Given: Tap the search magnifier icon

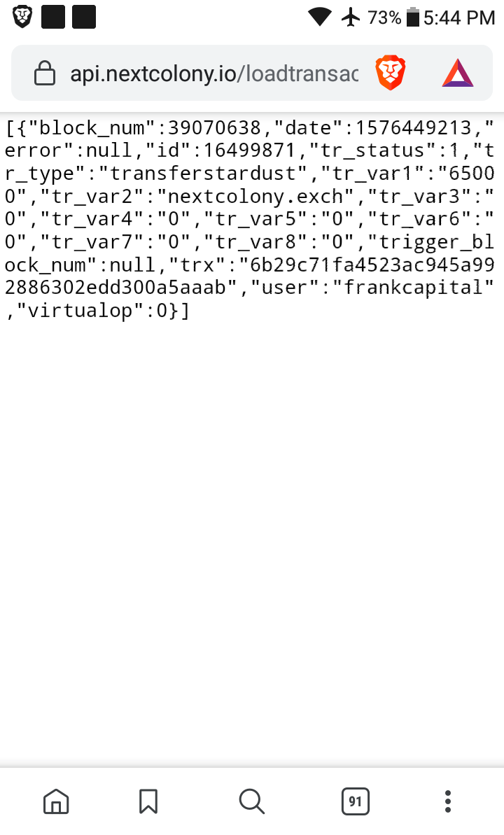Looking at the screenshot, I should (x=251, y=801).
